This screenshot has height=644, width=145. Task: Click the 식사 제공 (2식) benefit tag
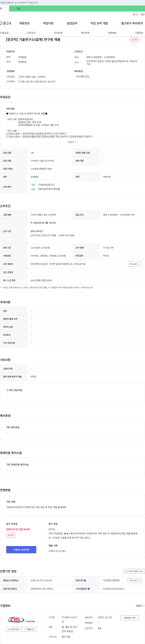point(82,76)
